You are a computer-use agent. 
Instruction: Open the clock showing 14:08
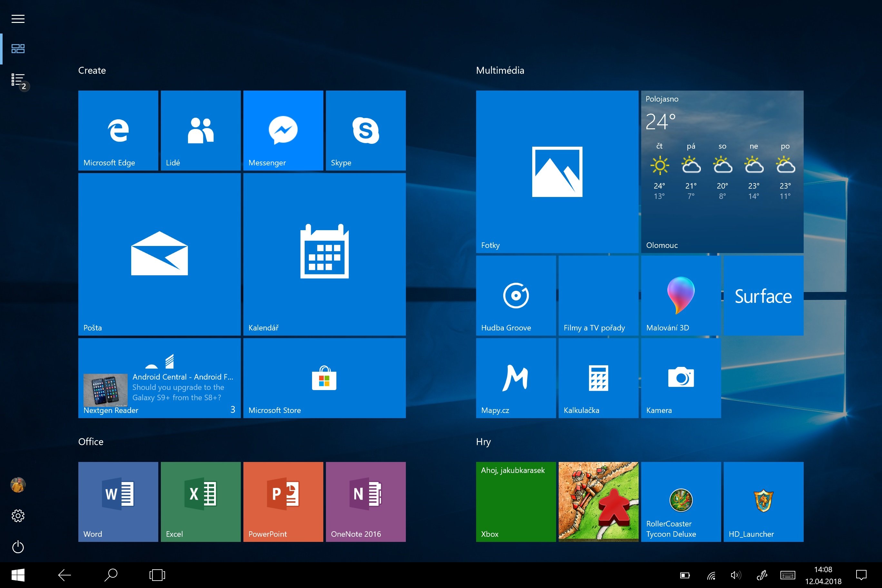click(x=823, y=575)
